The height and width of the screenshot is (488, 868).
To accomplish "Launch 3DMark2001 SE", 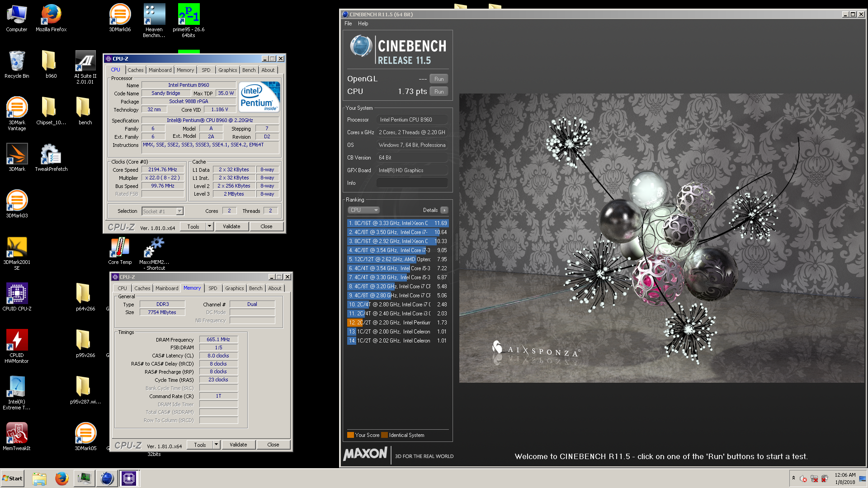I will pos(17,253).
